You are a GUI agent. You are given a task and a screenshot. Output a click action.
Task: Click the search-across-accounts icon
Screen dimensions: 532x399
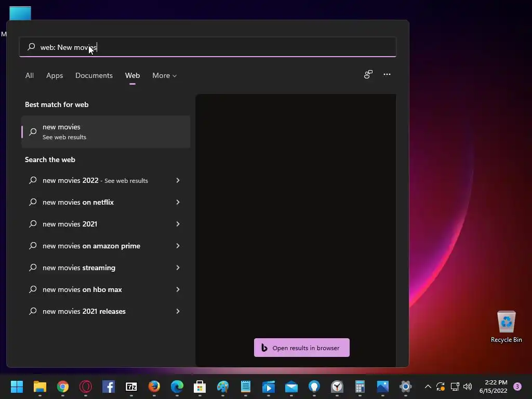368,74
